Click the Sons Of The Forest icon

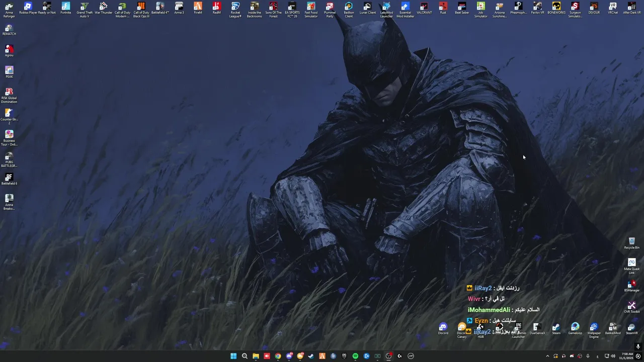pyautogui.click(x=273, y=10)
